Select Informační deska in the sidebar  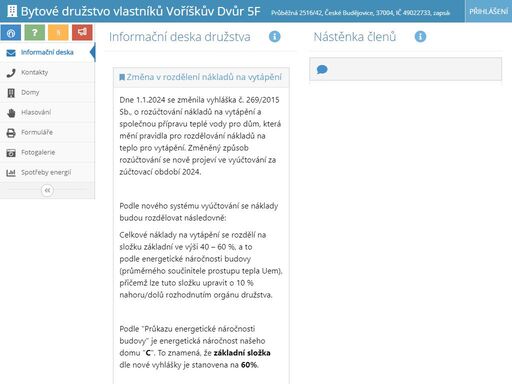pyautogui.click(x=47, y=52)
